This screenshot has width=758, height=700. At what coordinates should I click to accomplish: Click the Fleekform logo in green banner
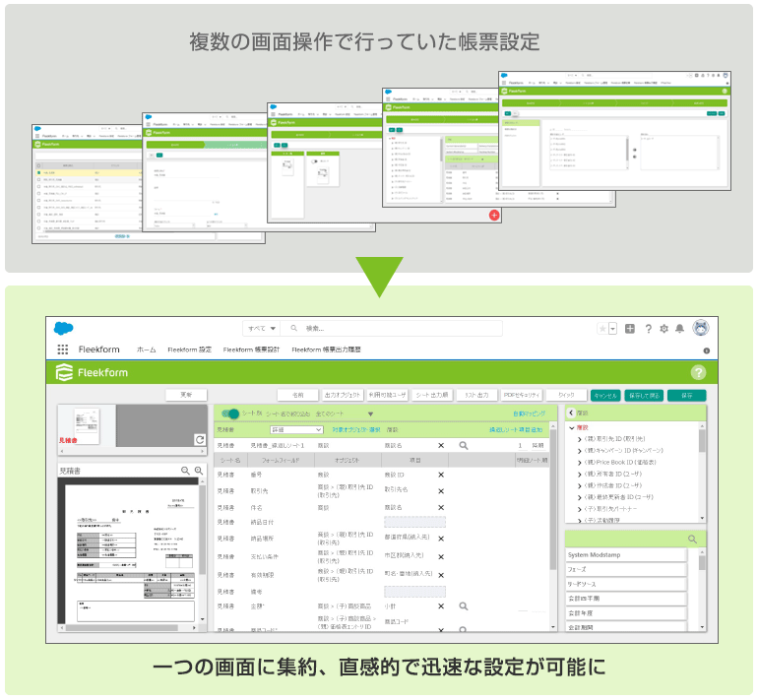pos(92,373)
